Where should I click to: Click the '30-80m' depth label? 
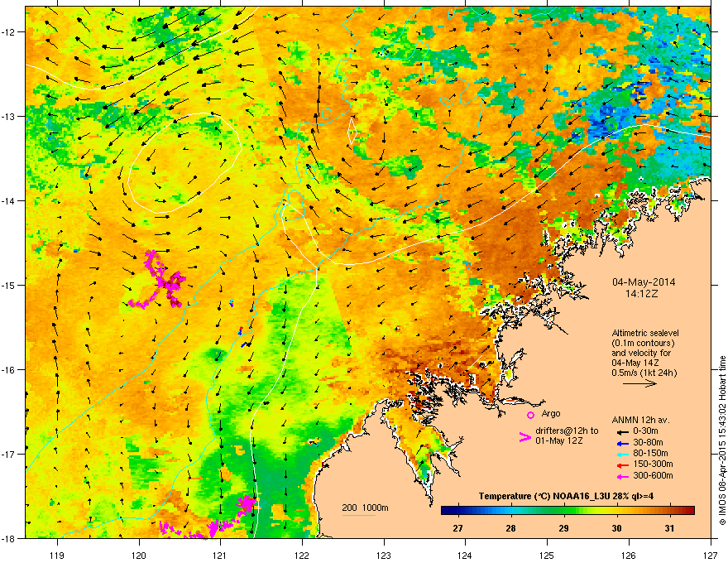click(x=648, y=443)
